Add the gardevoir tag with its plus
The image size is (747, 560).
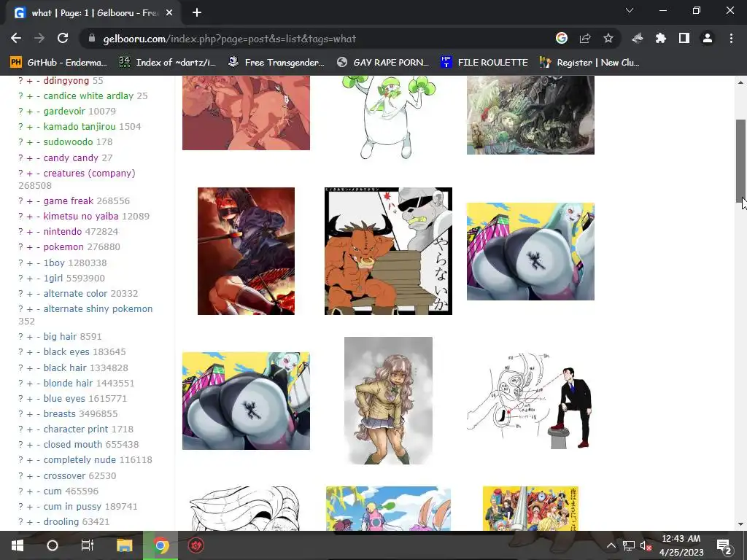click(x=29, y=112)
